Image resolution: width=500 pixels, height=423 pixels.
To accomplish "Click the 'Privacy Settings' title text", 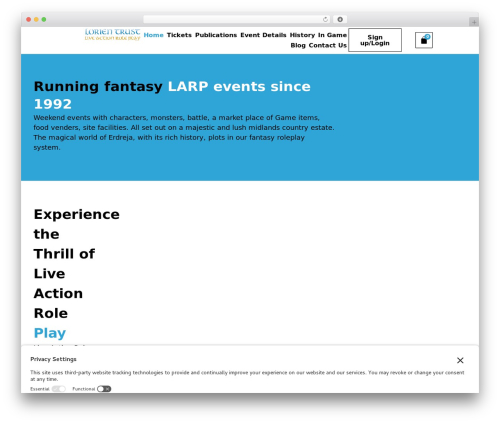I will (x=53, y=359).
